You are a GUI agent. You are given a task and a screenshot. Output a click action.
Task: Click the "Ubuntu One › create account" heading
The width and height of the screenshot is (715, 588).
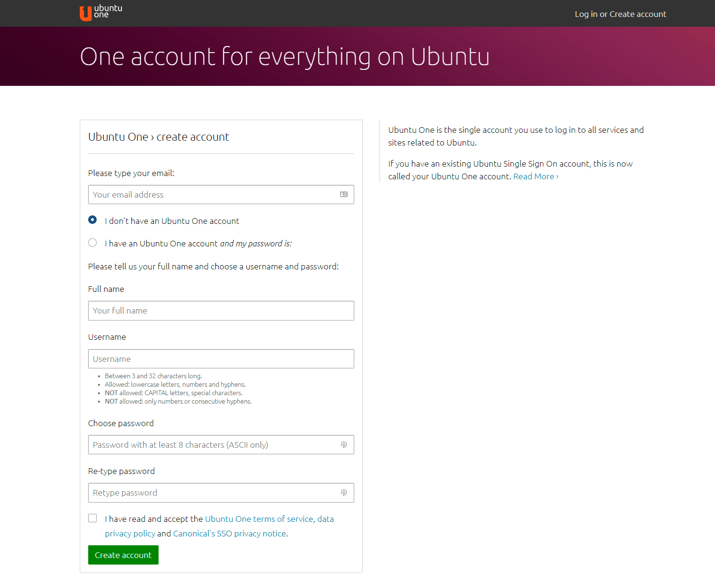(159, 137)
